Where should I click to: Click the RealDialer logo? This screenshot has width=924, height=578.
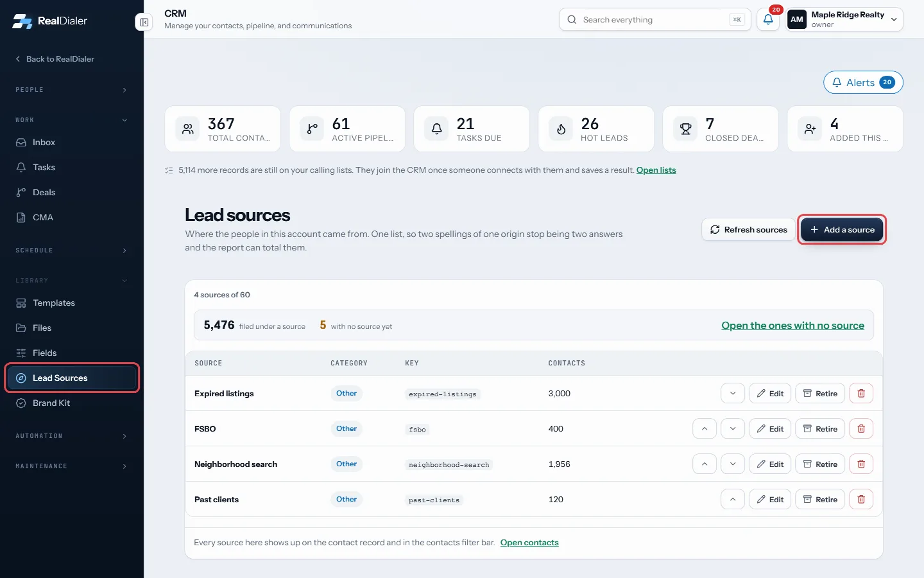pos(49,21)
